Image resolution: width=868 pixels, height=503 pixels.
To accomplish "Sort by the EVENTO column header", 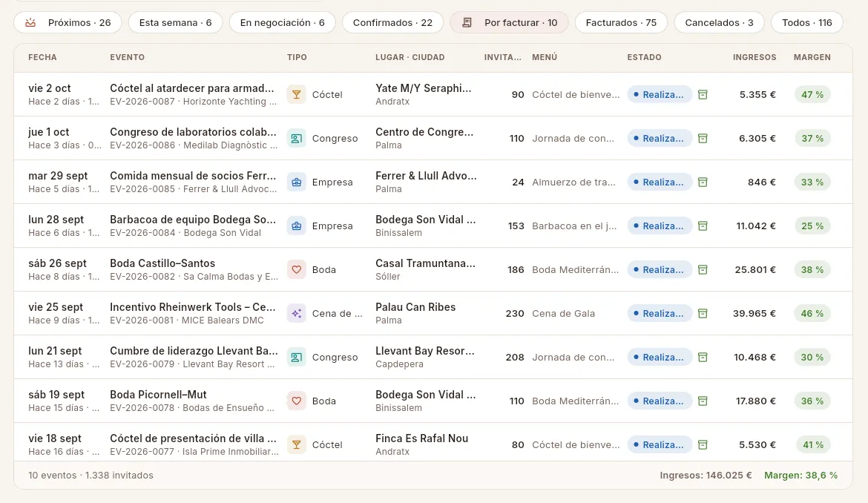I will click(128, 57).
